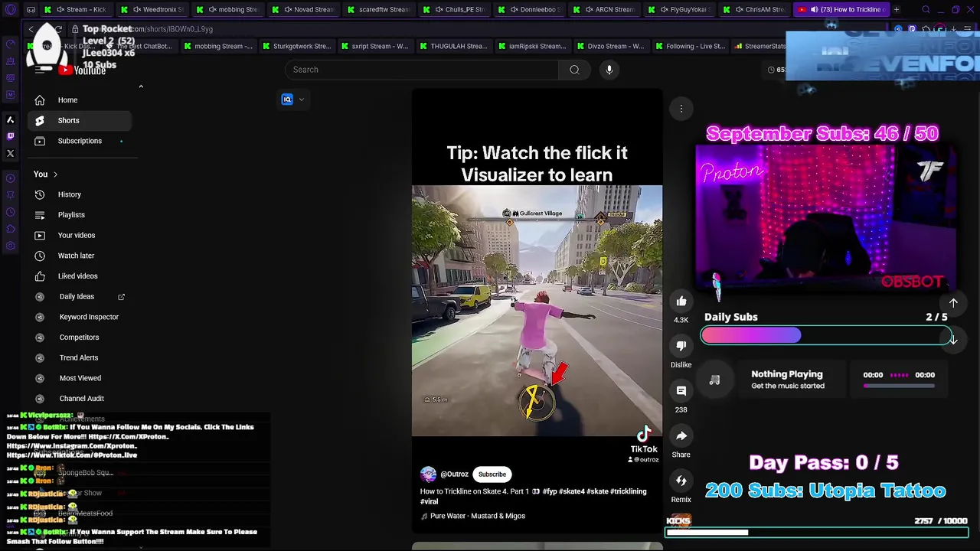This screenshot has height=551, width=980.
Task: Open the Short's three-dot more menu
Action: tap(681, 109)
